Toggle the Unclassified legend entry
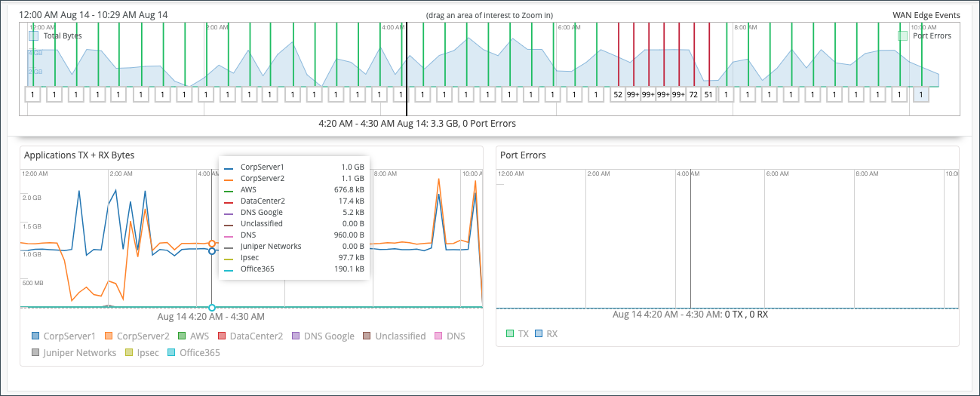 tap(367, 336)
